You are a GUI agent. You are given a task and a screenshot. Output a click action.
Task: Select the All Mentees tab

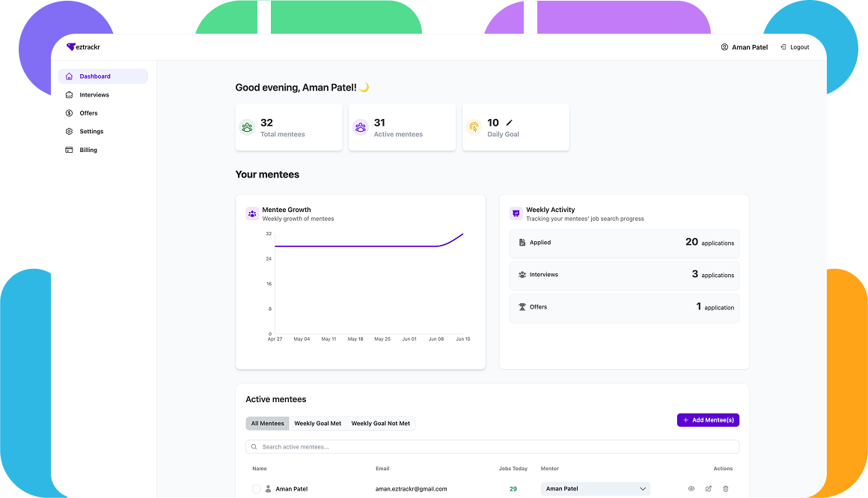[x=267, y=424]
